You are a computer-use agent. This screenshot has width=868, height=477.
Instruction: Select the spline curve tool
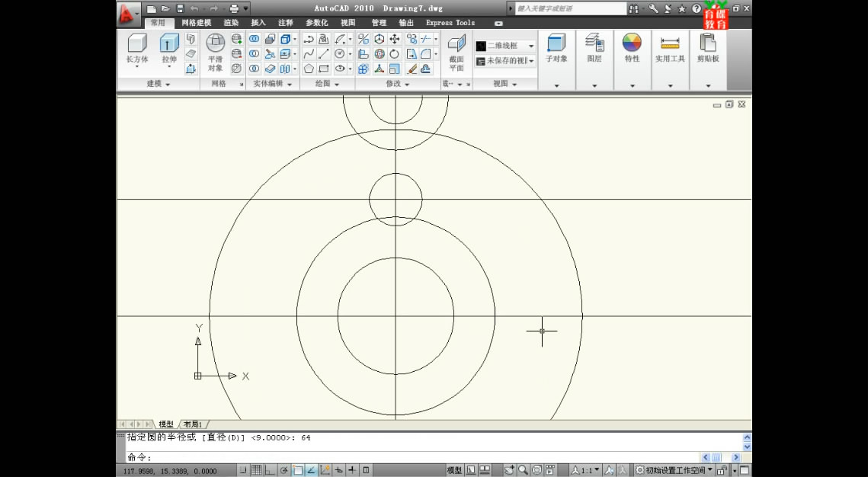[x=309, y=53]
